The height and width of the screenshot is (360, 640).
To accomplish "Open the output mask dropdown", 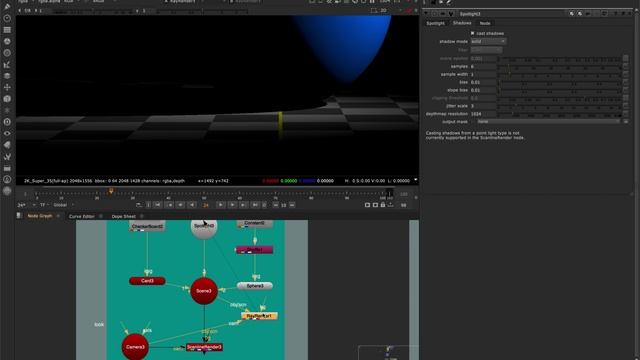I will (x=549, y=122).
